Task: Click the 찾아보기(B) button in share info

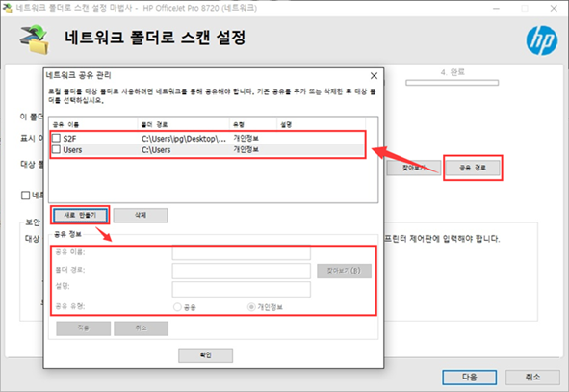Action: 344,271
